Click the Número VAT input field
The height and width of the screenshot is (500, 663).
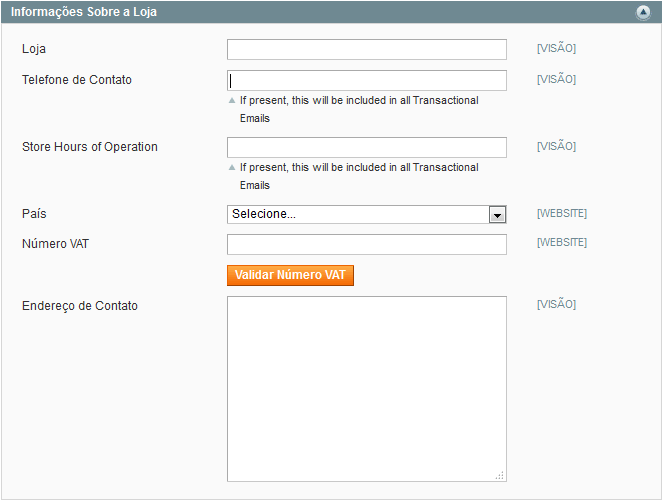tap(367, 245)
